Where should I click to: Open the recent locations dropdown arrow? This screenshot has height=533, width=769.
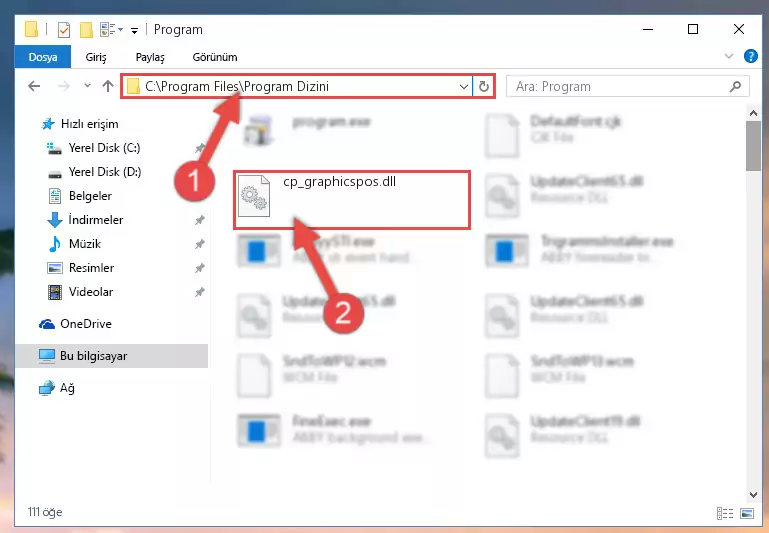87,86
